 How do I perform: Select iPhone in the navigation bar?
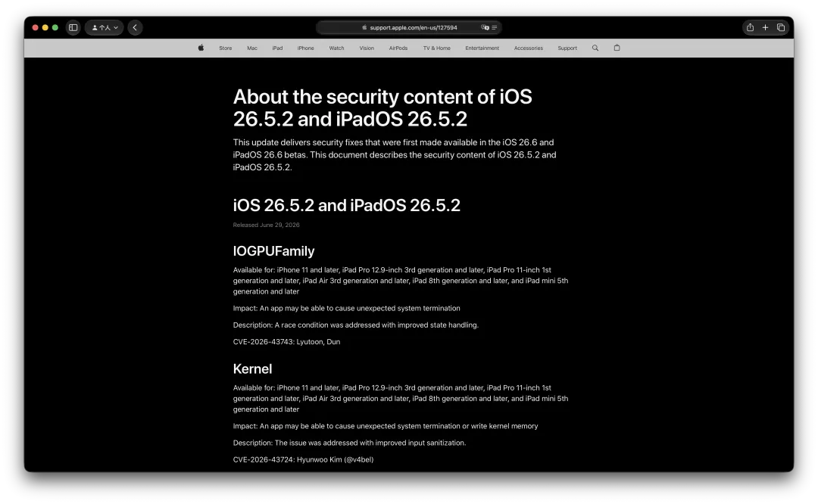[306, 48]
